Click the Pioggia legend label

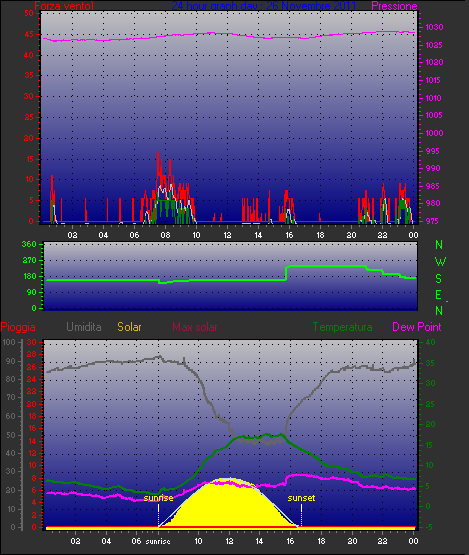point(18,327)
